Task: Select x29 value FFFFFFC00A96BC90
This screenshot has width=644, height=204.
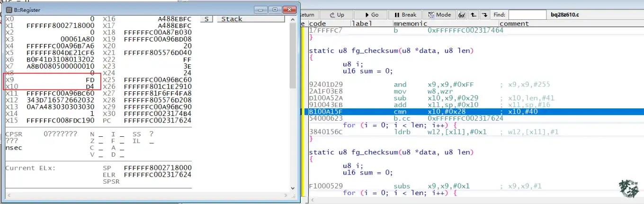Action: click(x=158, y=107)
